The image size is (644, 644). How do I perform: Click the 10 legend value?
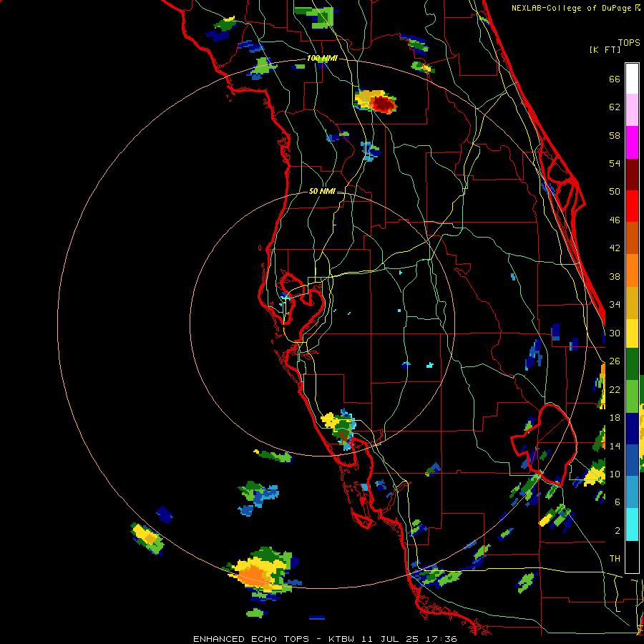click(x=615, y=474)
